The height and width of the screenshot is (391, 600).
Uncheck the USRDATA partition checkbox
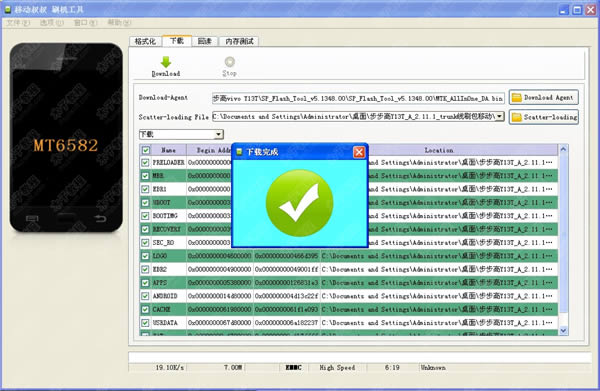[x=145, y=323]
